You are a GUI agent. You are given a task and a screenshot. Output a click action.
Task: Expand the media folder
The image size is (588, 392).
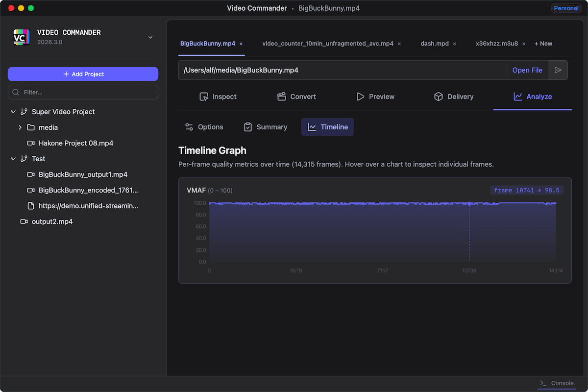[x=21, y=127]
